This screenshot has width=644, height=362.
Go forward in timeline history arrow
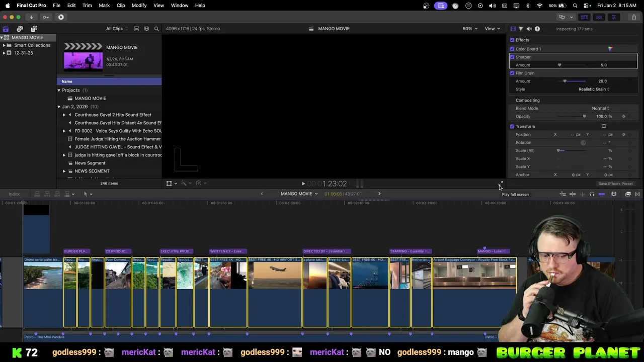(x=379, y=194)
